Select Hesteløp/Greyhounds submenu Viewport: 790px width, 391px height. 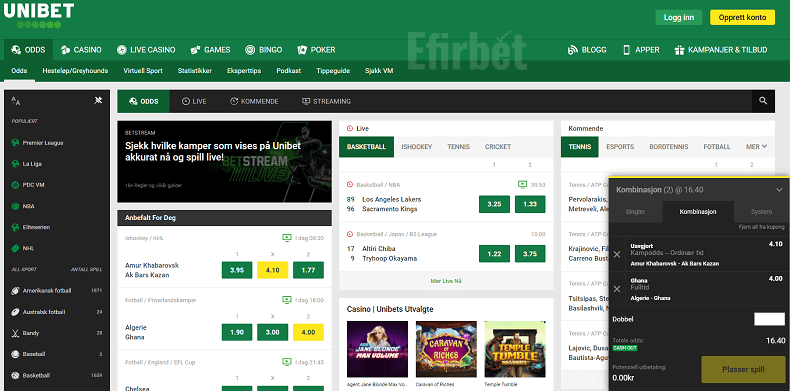click(75, 71)
